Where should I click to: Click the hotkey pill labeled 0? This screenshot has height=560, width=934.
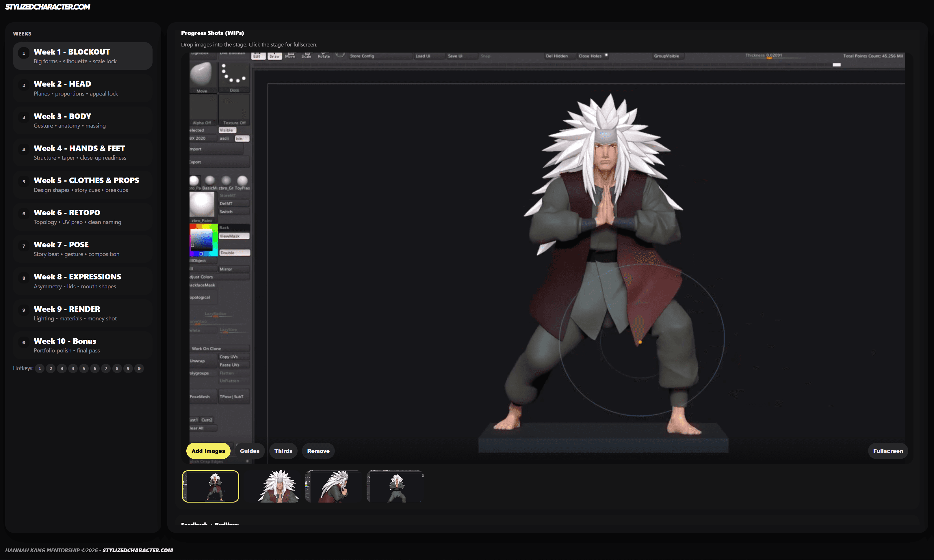[x=139, y=368]
